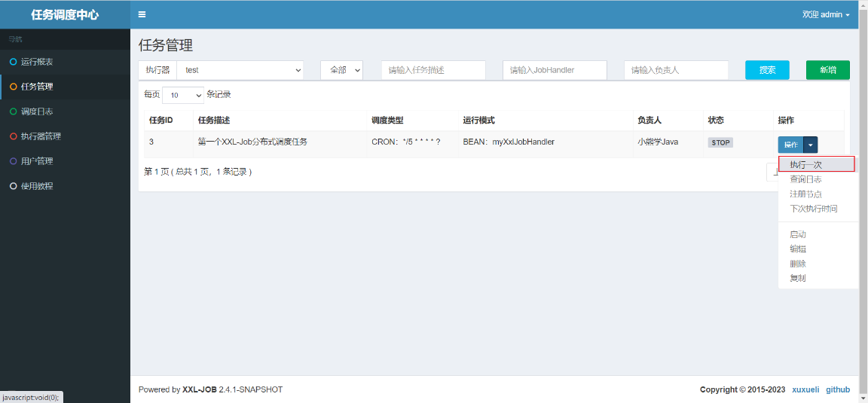Choose 注册节点 from dropdown menu
This screenshot has width=868, height=403.
pyautogui.click(x=805, y=194)
